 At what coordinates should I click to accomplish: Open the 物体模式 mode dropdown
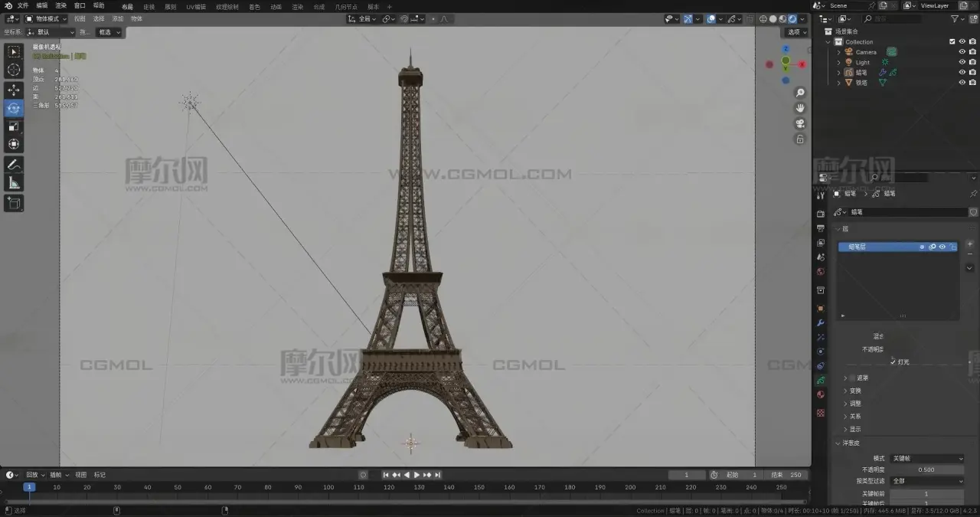[46, 18]
